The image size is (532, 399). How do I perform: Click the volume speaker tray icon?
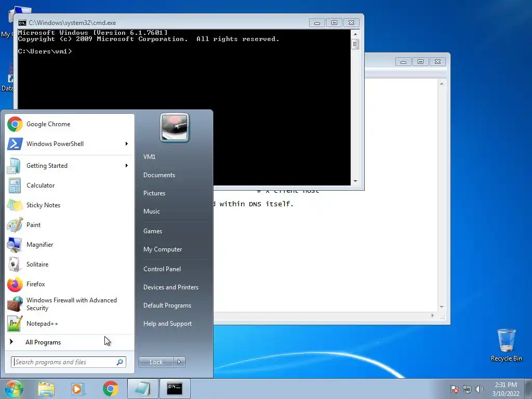(480, 389)
